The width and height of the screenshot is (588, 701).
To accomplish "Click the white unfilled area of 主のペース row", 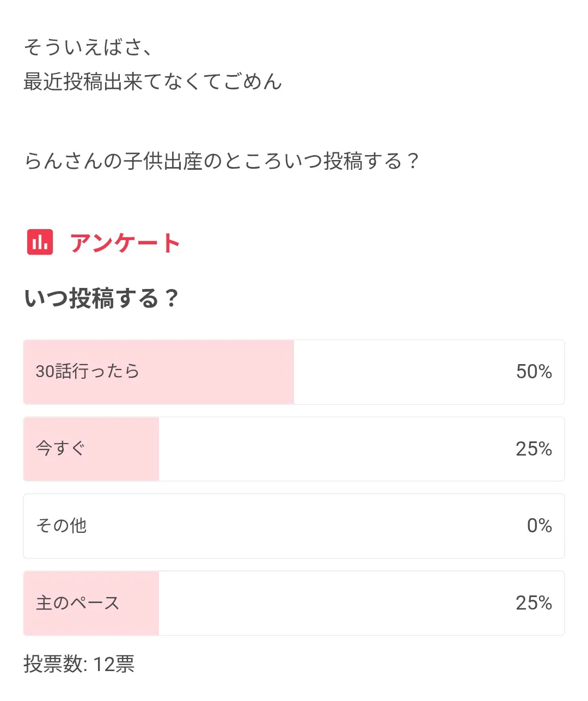I will 327,603.
